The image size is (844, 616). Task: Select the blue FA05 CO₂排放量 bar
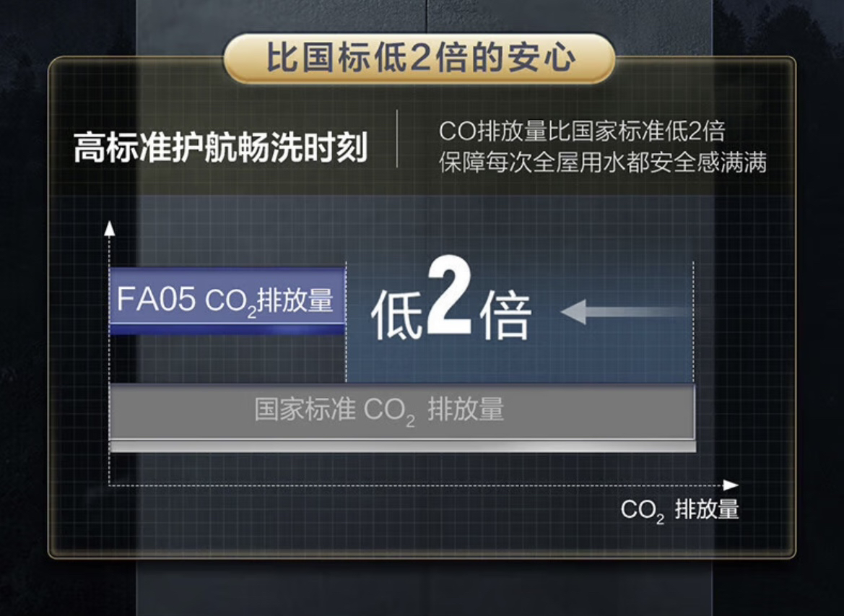pyautogui.click(x=227, y=302)
